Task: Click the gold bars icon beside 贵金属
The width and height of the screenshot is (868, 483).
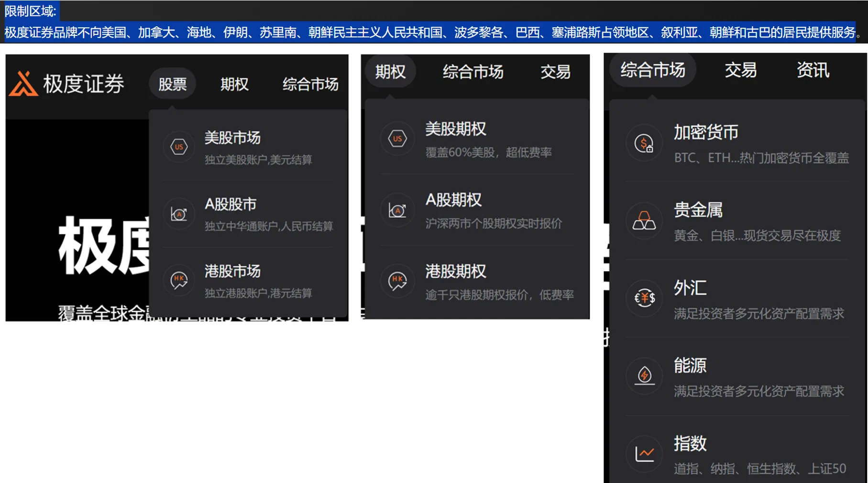Action: pos(644,220)
